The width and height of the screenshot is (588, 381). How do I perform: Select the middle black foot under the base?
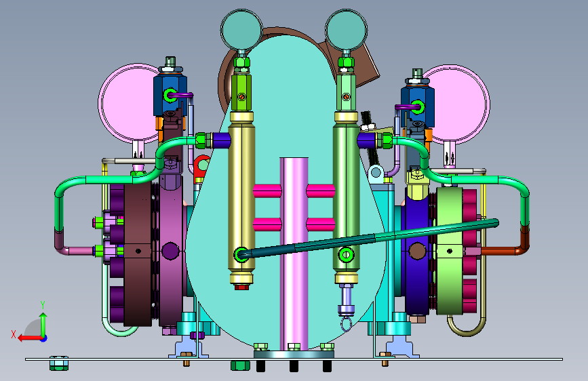point(294,366)
